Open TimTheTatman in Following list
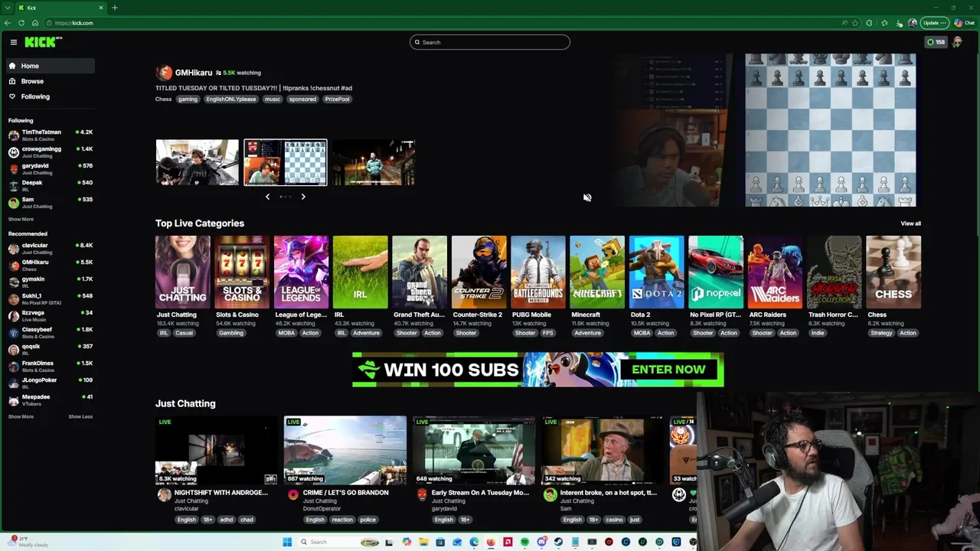 pos(50,135)
